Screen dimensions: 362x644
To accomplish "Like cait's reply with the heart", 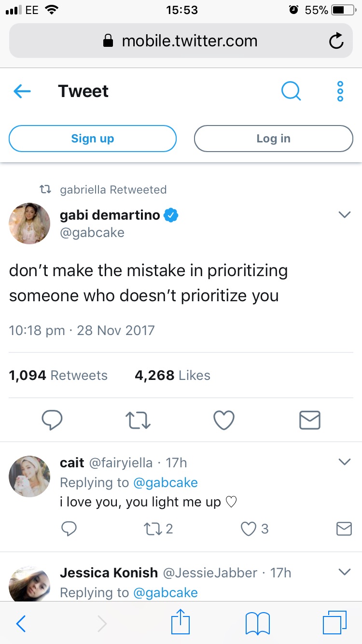I will point(248,529).
